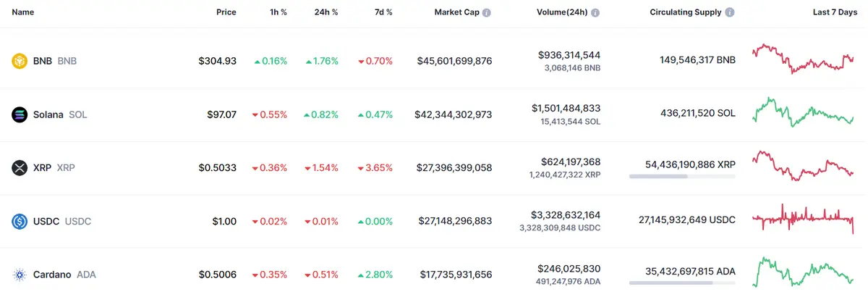Viewport: 868px width, 297px height.
Task: Sort by the Name column header
Action: [23, 12]
